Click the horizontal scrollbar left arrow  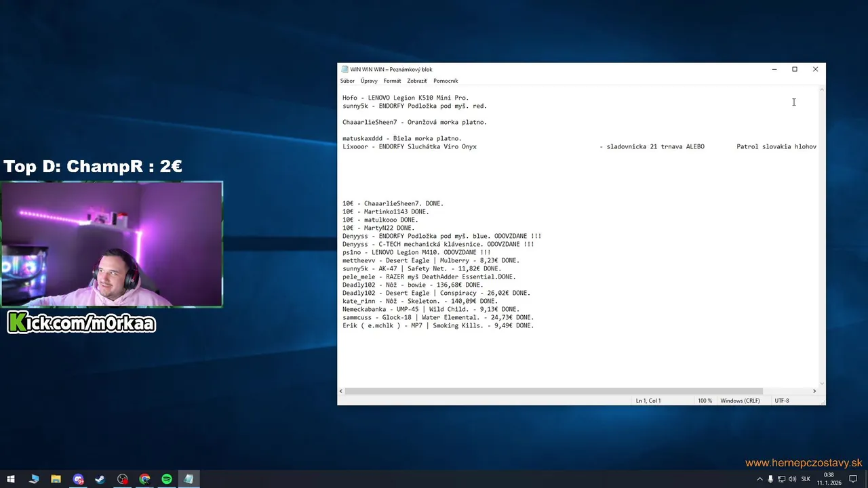pos(341,391)
